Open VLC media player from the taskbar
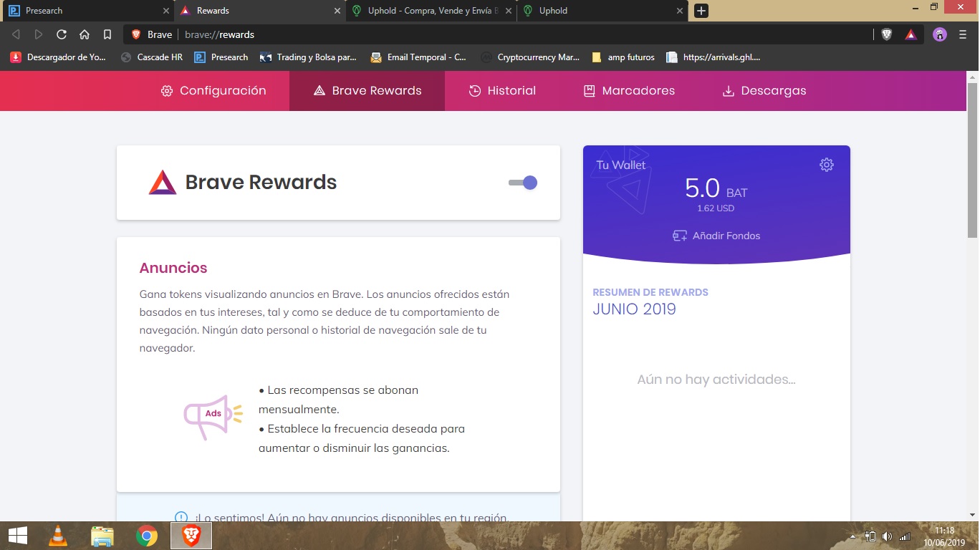 (58, 536)
